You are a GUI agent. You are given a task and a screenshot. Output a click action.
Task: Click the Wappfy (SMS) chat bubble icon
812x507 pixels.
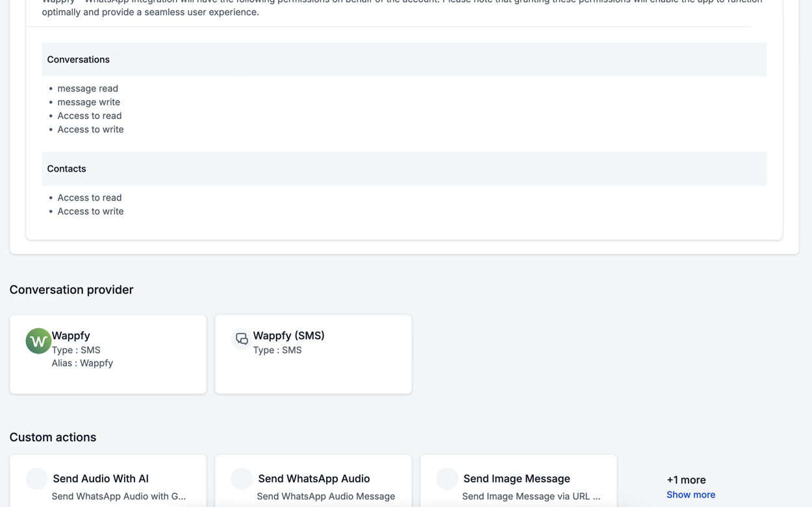click(x=242, y=339)
